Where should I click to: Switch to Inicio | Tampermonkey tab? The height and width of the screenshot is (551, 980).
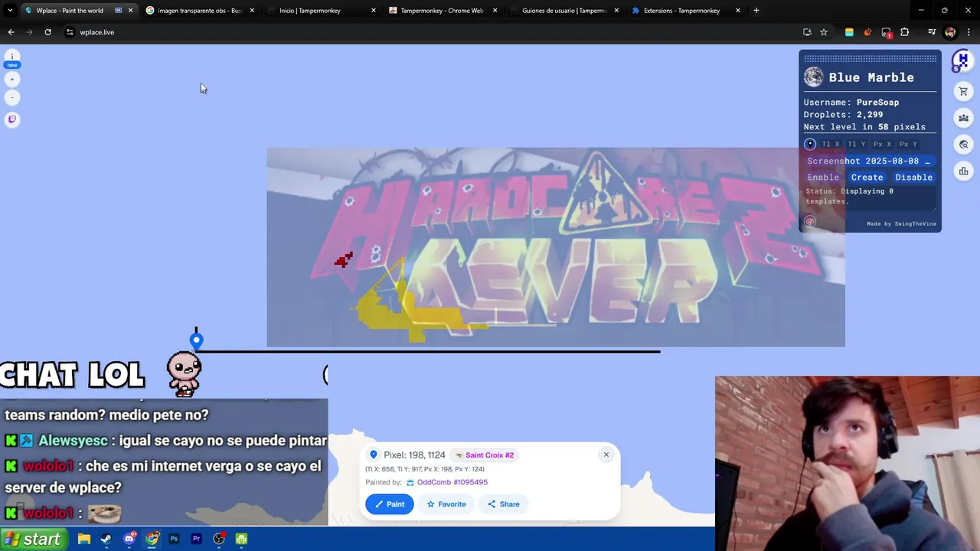click(x=321, y=11)
